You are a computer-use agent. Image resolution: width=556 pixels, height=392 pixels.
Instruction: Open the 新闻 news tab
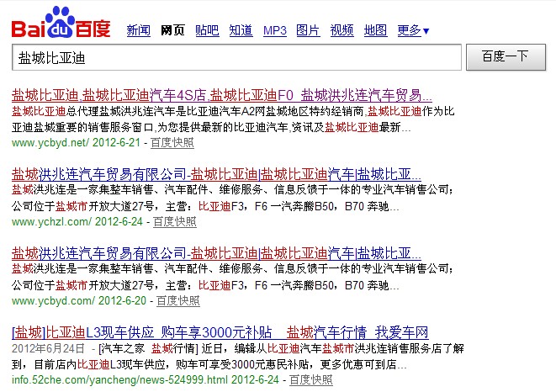pyautogui.click(x=138, y=31)
